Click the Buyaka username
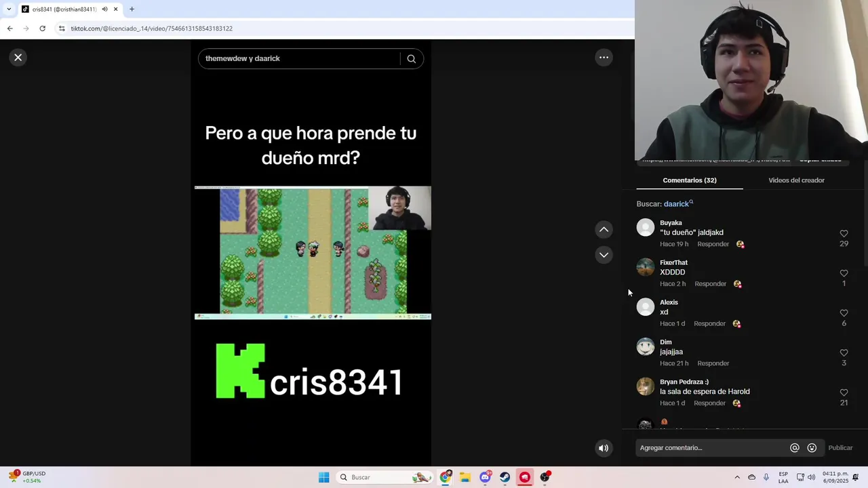The height and width of the screenshot is (488, 868). [671, 223]
